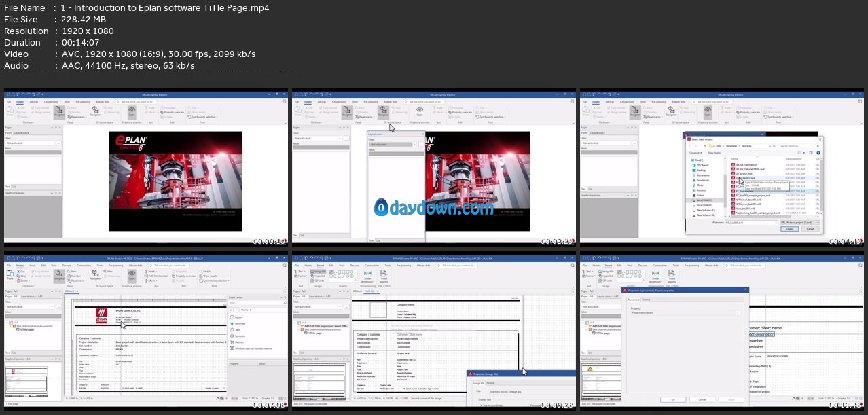
Task: Select Recent in the Insert center panel
Action: (x=236, y=317)
